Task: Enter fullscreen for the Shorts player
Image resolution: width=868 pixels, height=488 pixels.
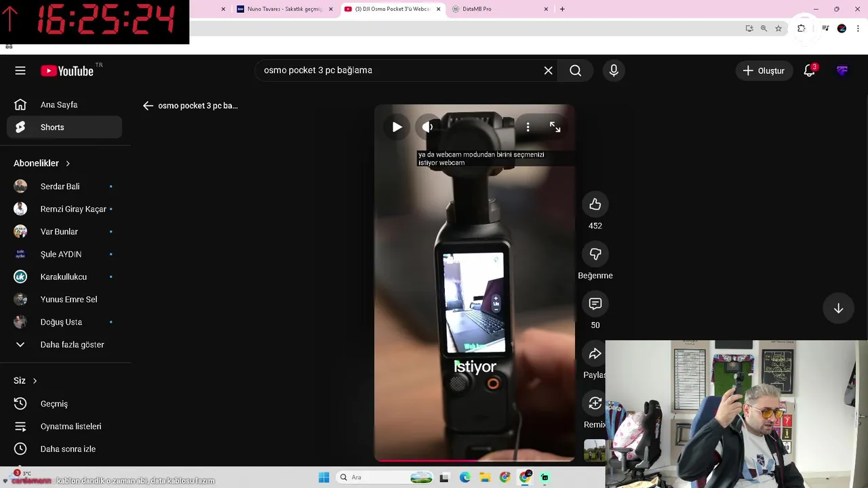Action: coord(555,127)
